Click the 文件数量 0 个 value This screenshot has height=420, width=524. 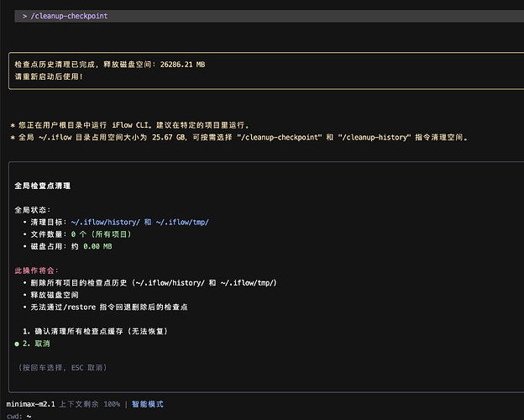pyautogui.click(x=80, y=234)
